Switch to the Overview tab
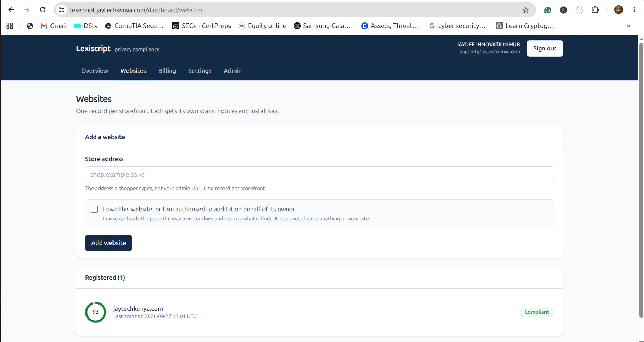The width and height of the screenshot is (644, 342). (x=95, y=71)
